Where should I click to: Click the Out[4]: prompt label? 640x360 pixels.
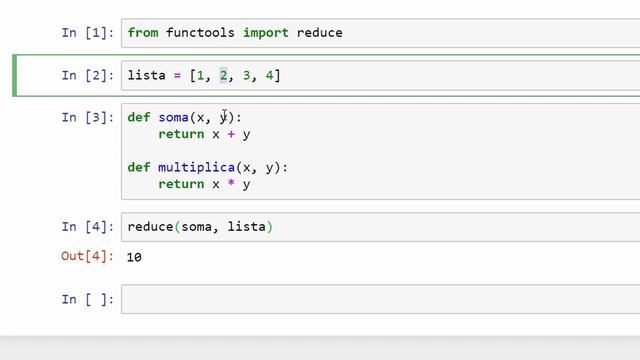pyautogui.click(x=87, y=256)
